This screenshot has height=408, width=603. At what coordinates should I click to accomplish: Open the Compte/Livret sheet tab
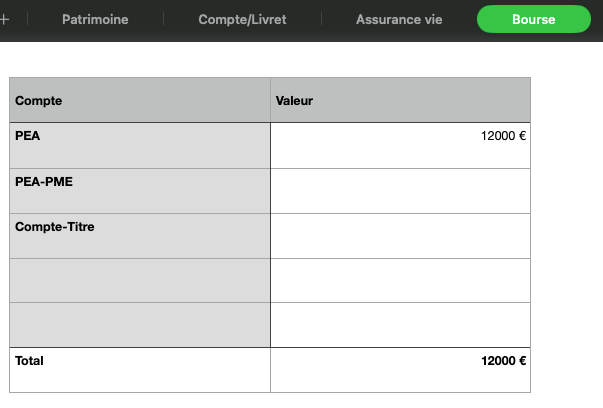[x=242, y=20]
